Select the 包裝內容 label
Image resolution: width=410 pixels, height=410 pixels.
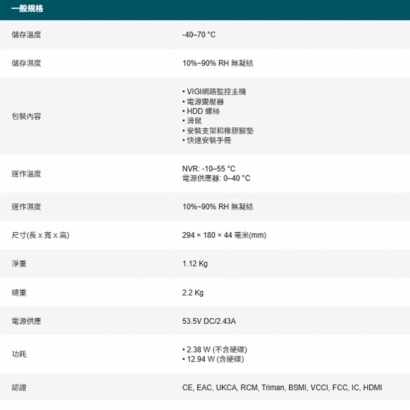pos(26,116)
